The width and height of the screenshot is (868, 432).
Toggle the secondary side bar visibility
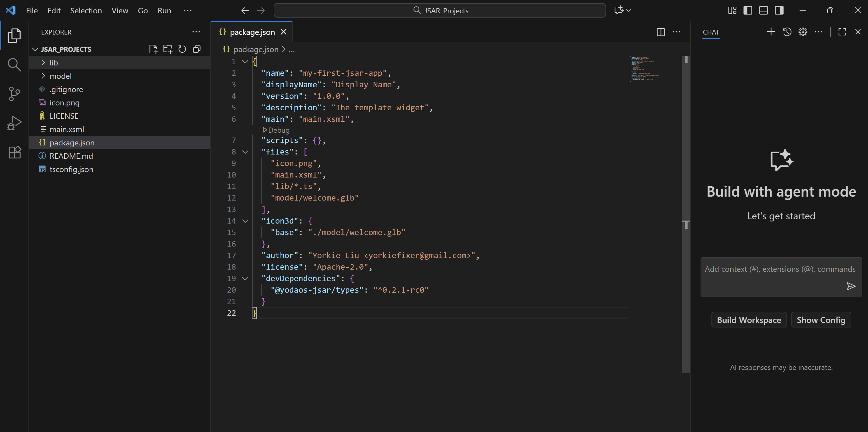pos(779,11)
